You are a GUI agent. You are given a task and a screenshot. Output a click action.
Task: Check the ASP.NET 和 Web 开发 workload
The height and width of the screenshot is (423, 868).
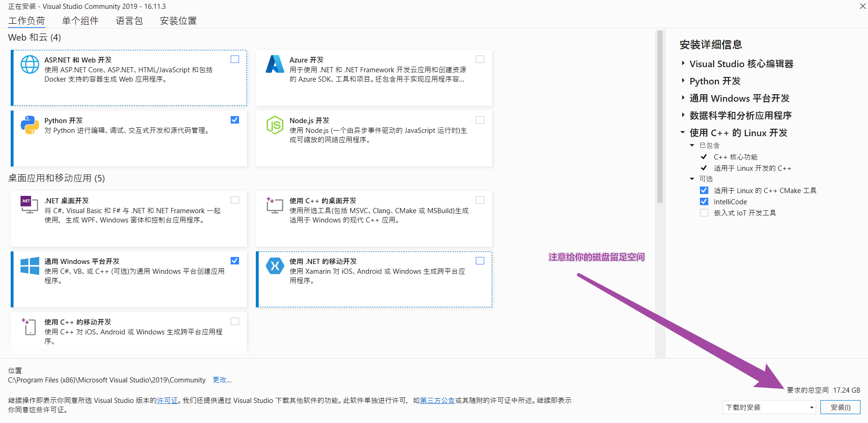235,59
